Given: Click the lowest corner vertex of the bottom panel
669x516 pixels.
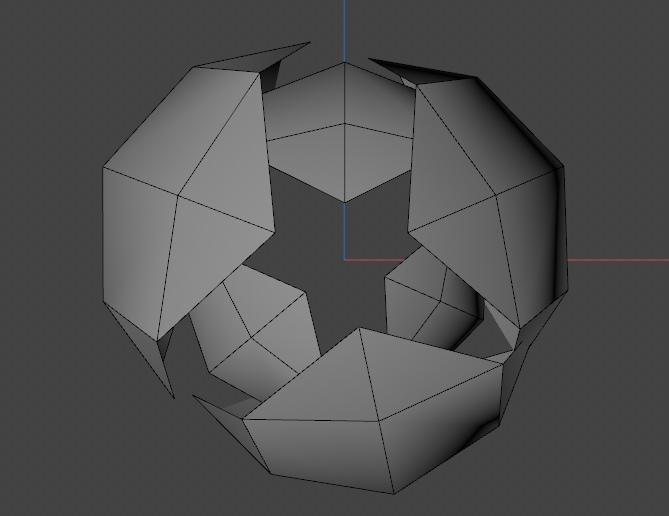Looking at the screenshot, I should coord(395,493).
